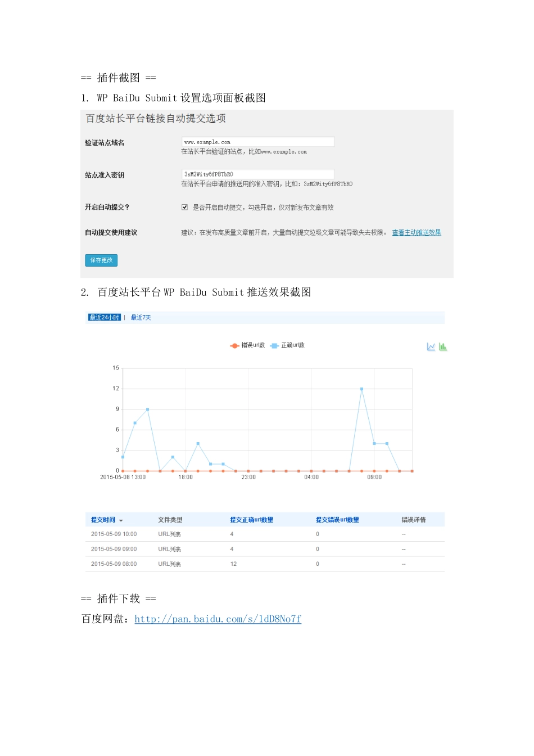534x756 pixels.
Task: Select the 最近7天 tab
Action: [141, 317]
